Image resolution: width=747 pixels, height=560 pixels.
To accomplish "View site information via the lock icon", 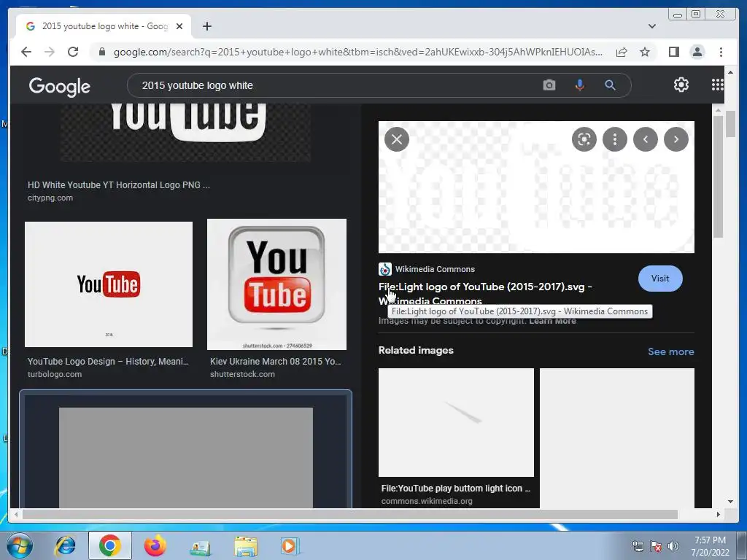I will (101, 52).
